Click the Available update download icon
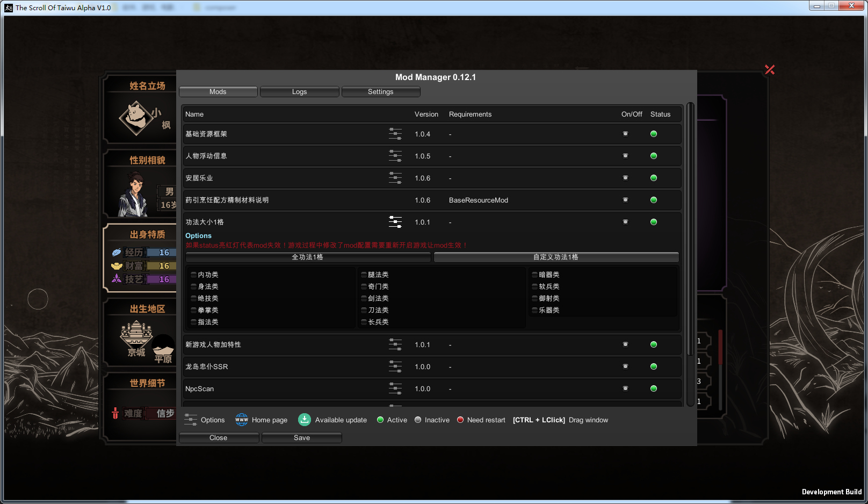The height and width of the screenshot is (504, 868). point(305,420)
